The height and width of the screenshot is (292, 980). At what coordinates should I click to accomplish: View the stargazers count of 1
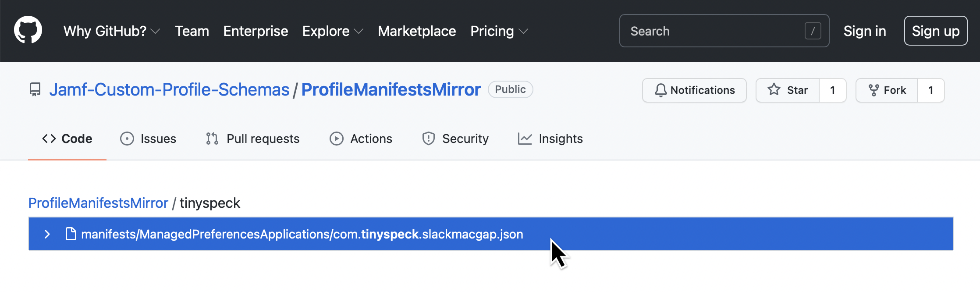click(833, 90)
